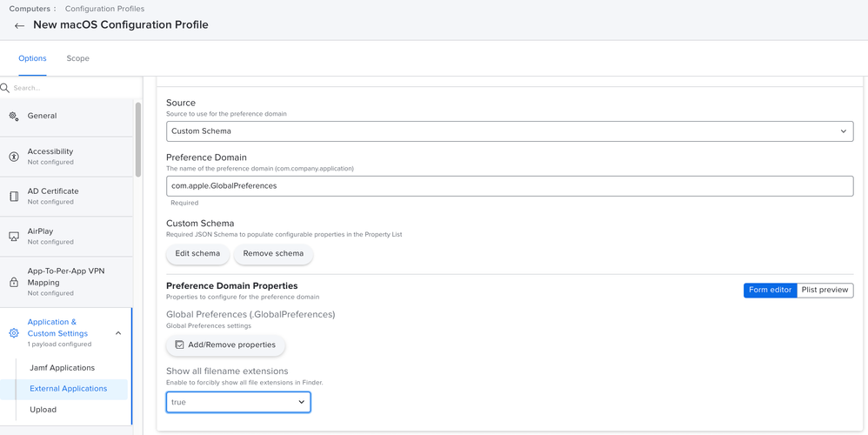Screen dimensions: 868x435
Task: Click the Application & Custom Settings gear icon
Action: coord(14,333)
